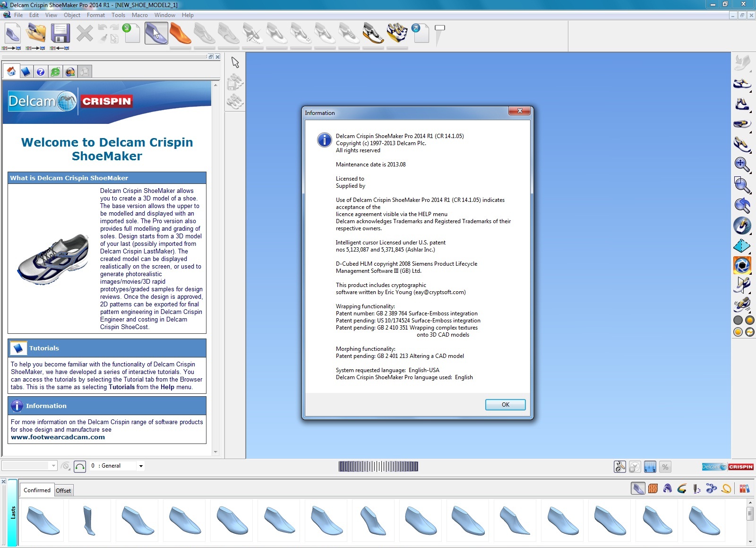Open the binders folder library icon
Viewport: 756px width, 548px height.
pos(744,488)
